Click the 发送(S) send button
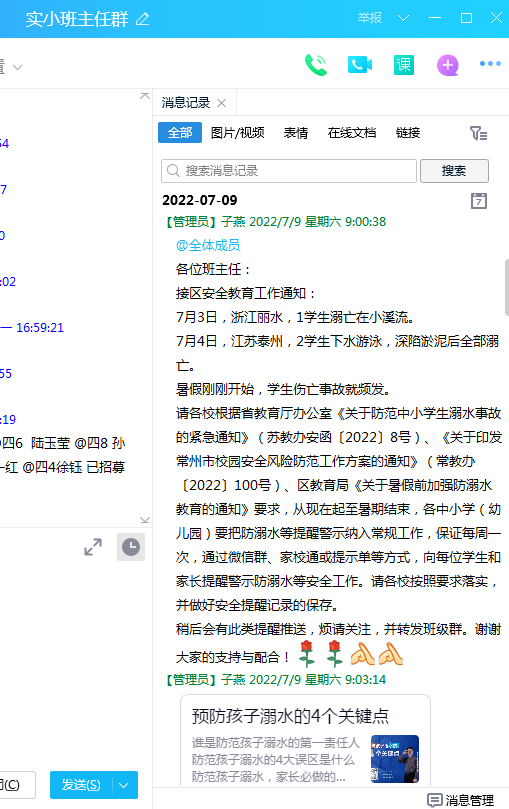Screen dimensions: 509x809 point(81,785)
